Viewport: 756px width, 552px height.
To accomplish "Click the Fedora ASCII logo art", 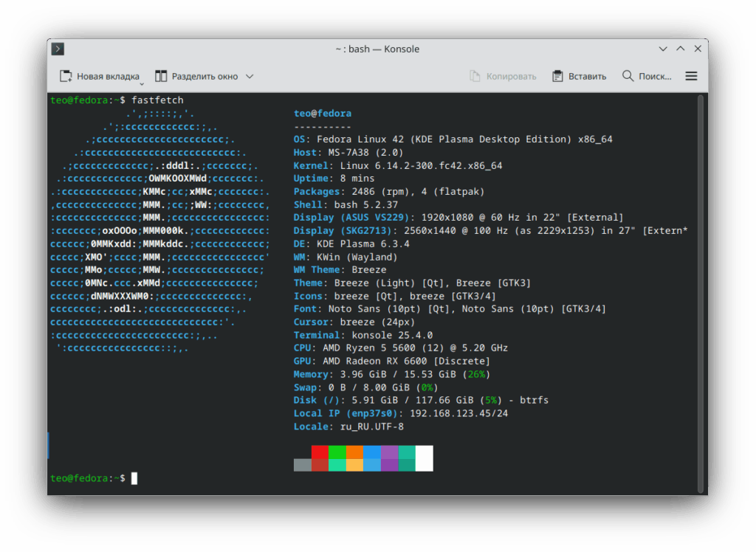I will click(x=160, y=231).
